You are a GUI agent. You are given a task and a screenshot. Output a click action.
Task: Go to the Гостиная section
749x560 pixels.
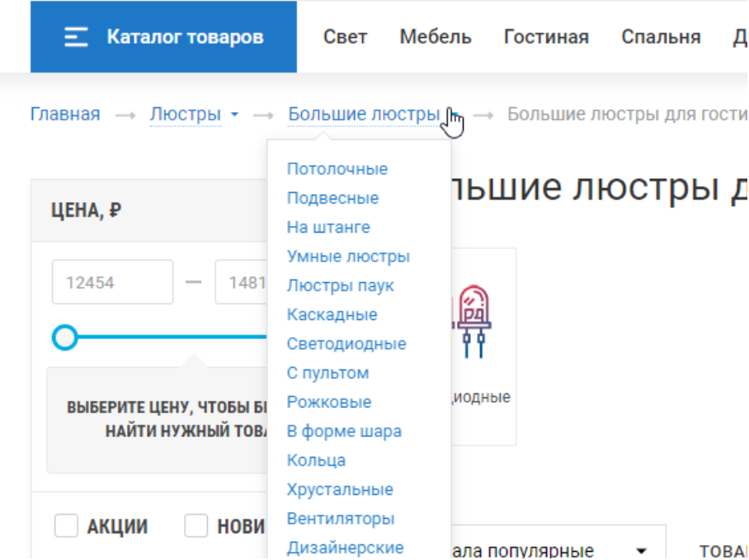(x=546, y=37)
